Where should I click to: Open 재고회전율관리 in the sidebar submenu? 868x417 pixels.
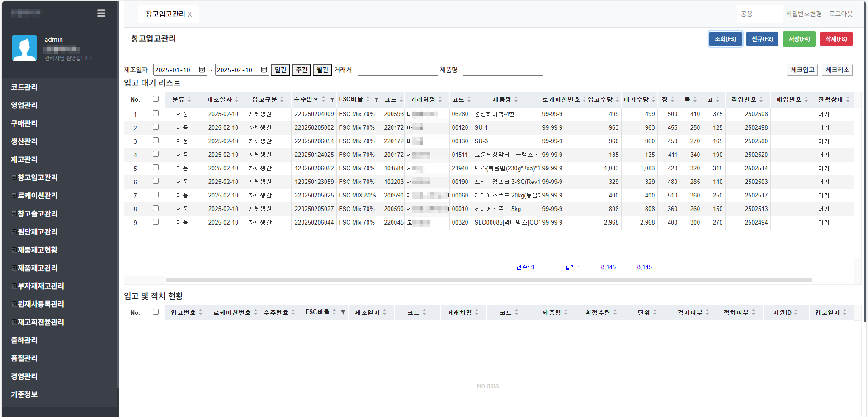(41, 322)
